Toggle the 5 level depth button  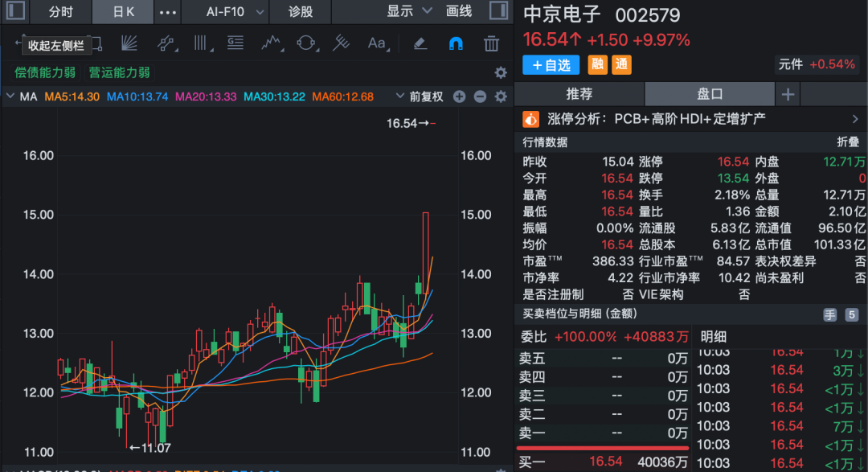point(851,314)
